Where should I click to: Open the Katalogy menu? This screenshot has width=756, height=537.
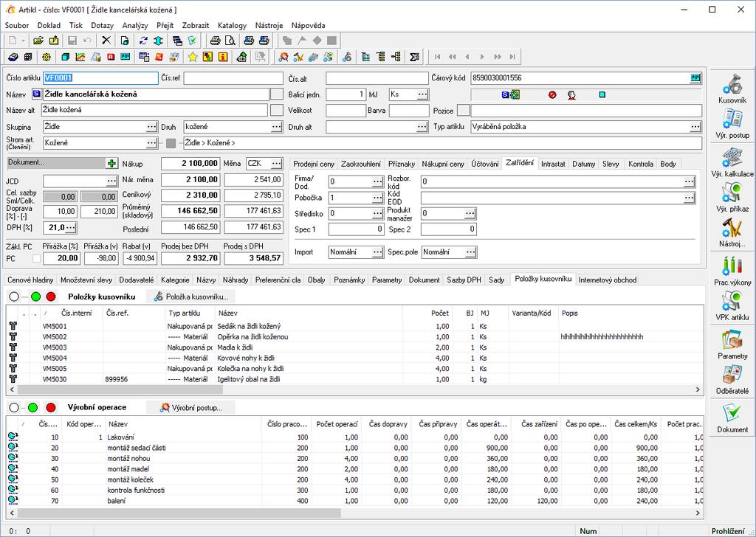click(232, 26)
